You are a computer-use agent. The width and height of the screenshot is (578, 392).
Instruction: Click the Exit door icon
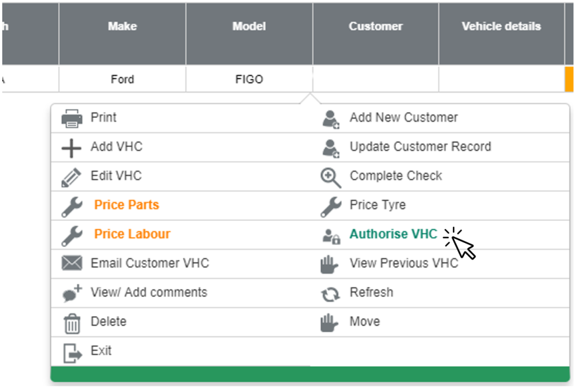point(72,352)
